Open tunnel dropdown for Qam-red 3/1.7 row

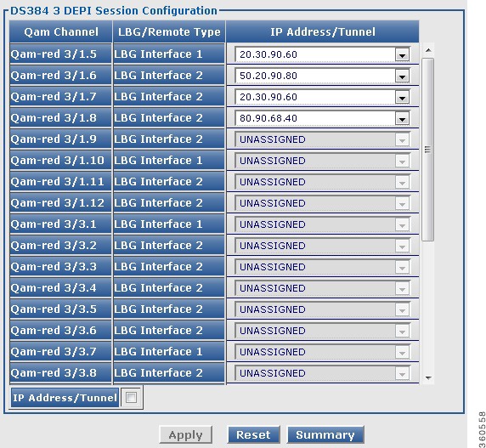402,98
